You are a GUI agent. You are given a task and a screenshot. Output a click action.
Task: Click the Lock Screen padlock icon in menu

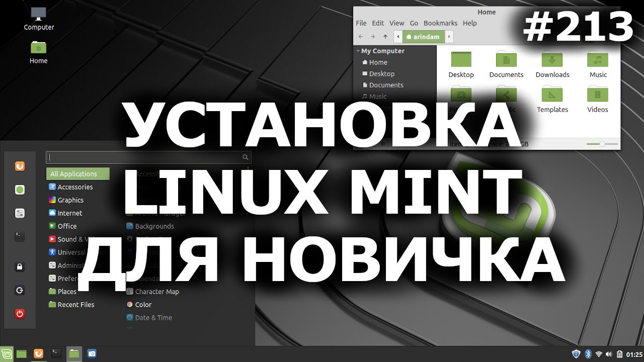pyautogui.click(x=20, y=267)
